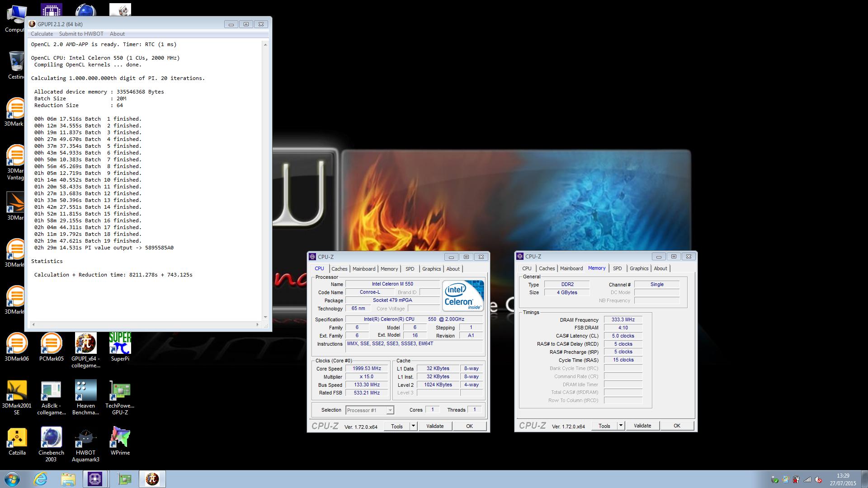Expand Tools arrow in right CPU-Z window
The image size is (868, 488).
pyautogui.click(x=620, y=426)
